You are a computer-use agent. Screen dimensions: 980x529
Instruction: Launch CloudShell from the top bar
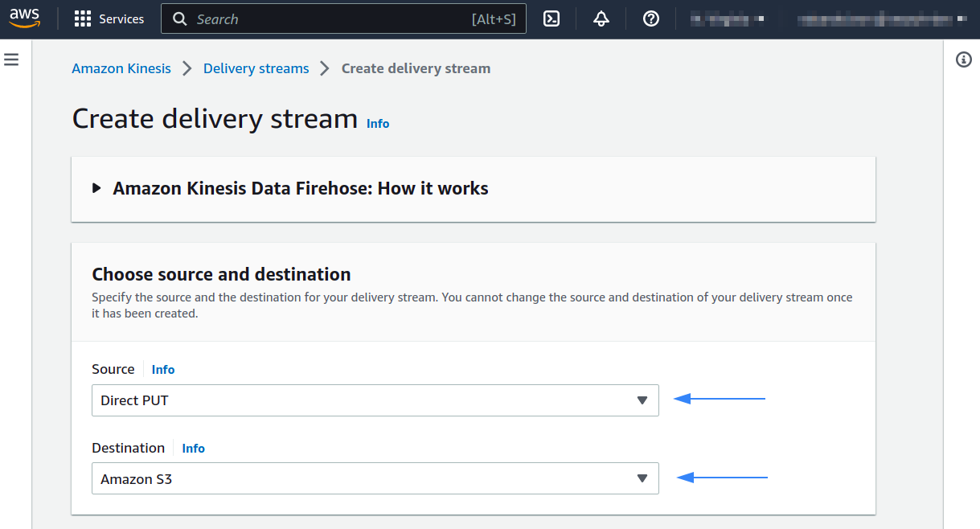pos(552,19)
